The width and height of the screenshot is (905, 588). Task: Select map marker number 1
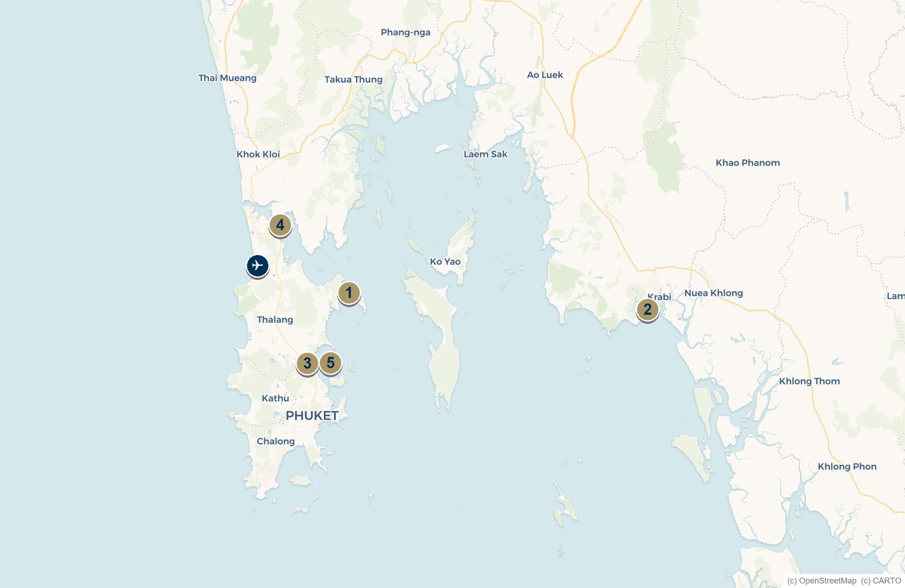[349, 293]
